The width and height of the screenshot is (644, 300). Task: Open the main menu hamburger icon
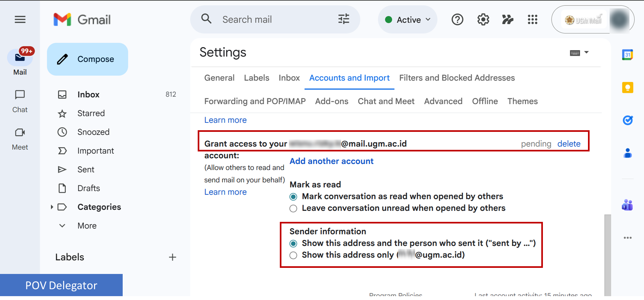(20, 20)
